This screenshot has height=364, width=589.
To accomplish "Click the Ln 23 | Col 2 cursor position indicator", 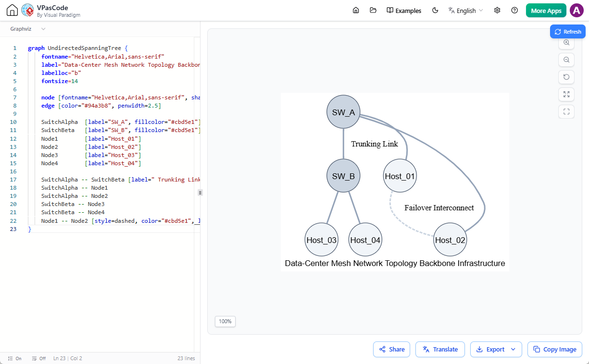I will (68, 358).
